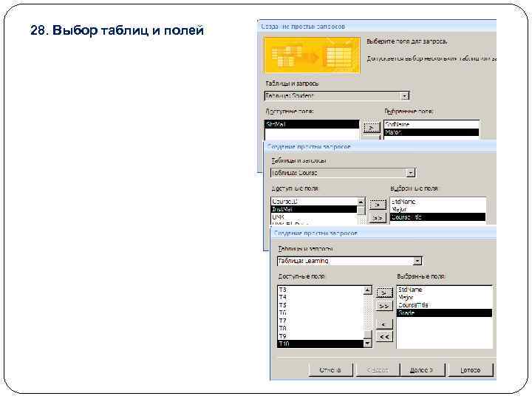Select T5 in the Learning available fields
532x399 pixels.
coord(320,305)
